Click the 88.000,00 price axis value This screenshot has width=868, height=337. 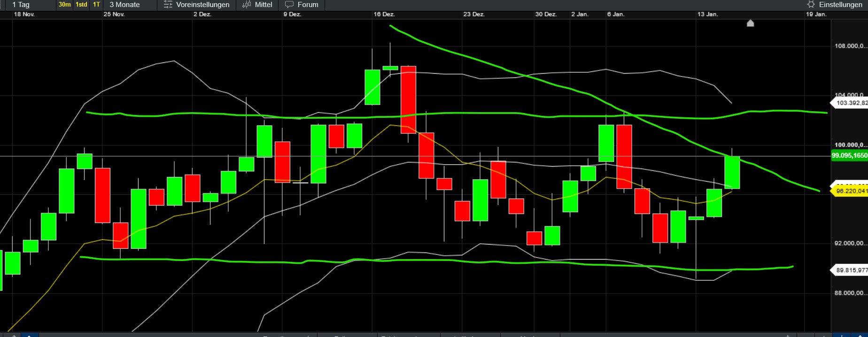851,293
